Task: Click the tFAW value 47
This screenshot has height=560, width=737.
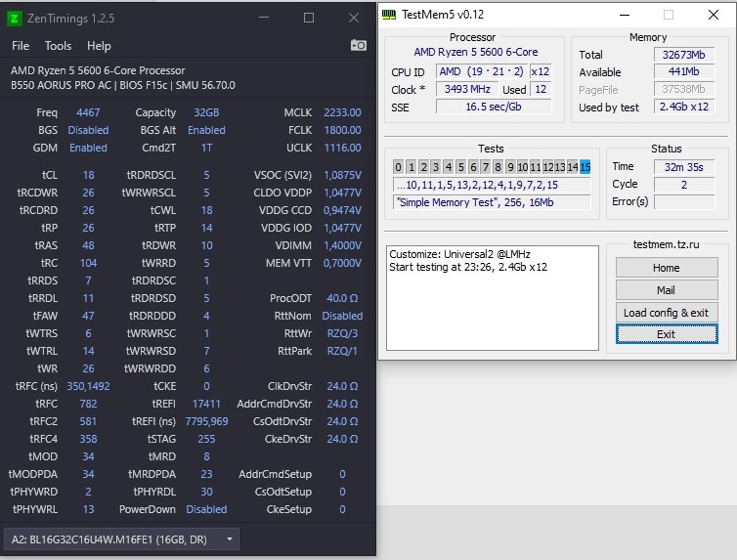Action: pyautogui.click(x=88, y=316)
